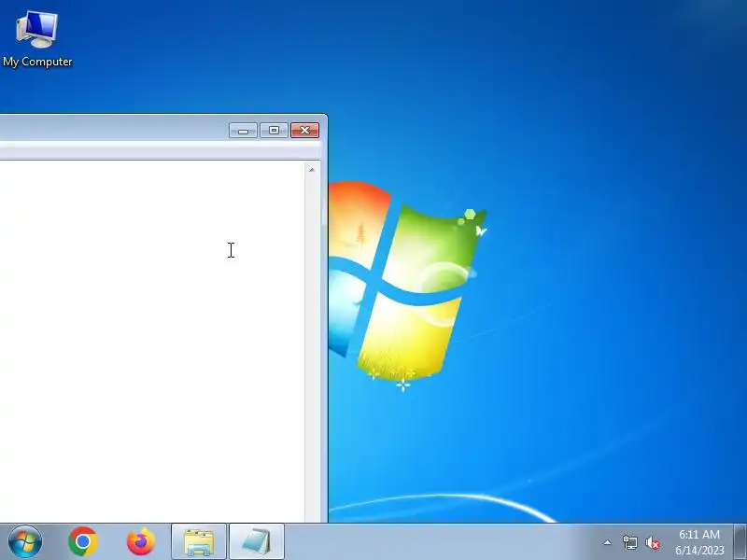Click inside the Notepad text area
The image size is (747, 560).
click(151, 341)
